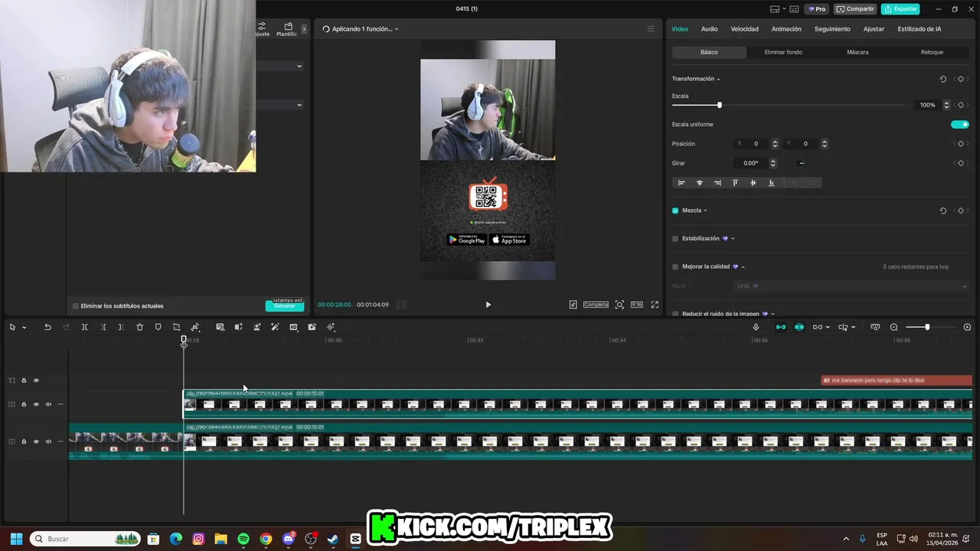Viewport: 980px width, 551px height.
Task: Click the Completa preview quality button
Action: pos(596,305)
